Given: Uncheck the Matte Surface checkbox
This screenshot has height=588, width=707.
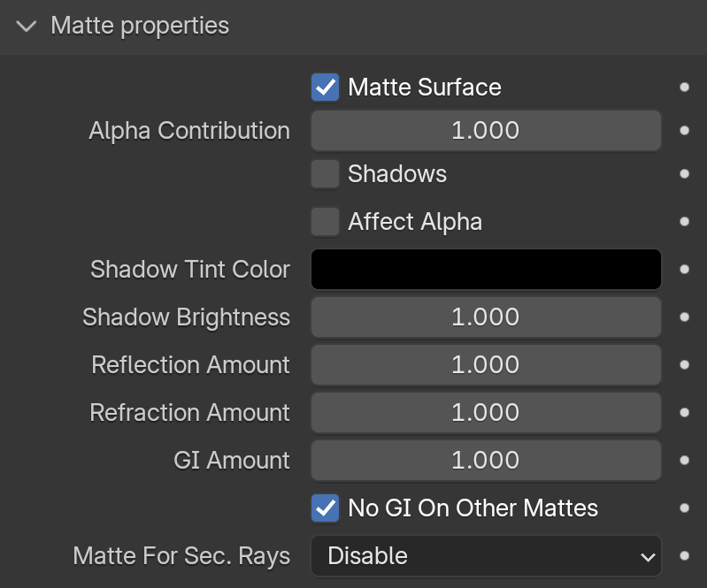Looking at the screenshot, I should tap(325, 88).
